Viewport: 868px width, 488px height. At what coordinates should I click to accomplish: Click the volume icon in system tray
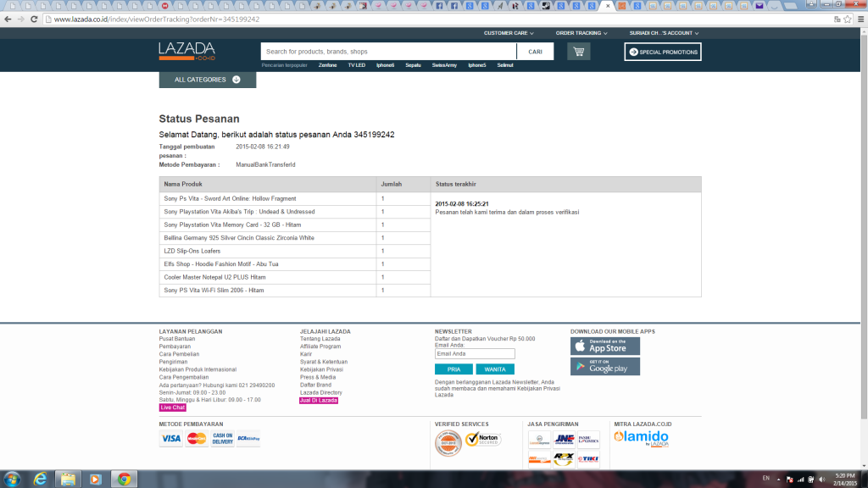821,480
